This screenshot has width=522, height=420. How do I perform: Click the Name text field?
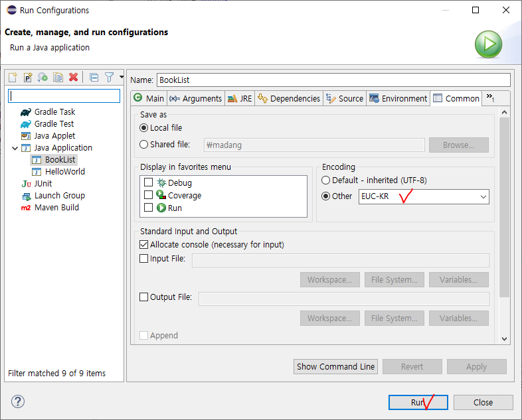coord(333,80)
